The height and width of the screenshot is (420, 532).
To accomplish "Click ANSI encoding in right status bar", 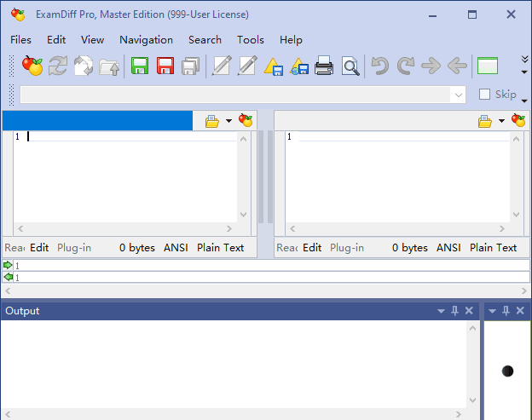I will click(x=448, y=248).
